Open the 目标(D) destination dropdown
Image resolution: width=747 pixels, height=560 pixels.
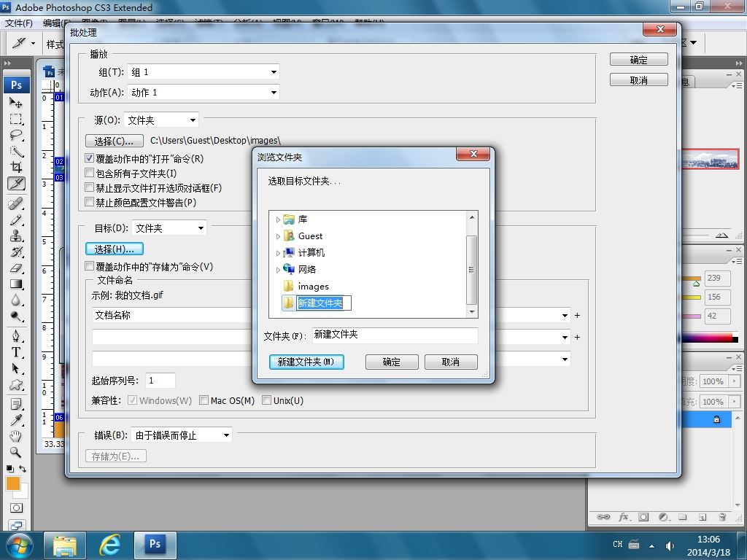point(169,228)
